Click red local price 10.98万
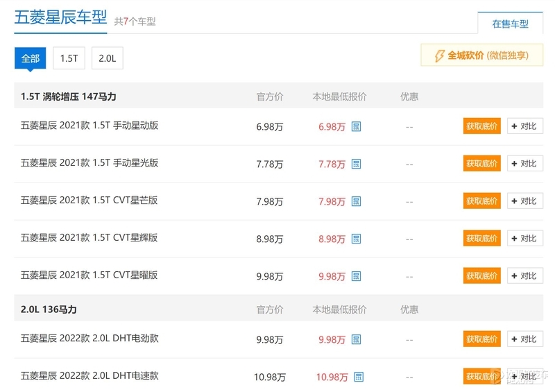Viewport: 555px width, 392px height. coord(332,377)
